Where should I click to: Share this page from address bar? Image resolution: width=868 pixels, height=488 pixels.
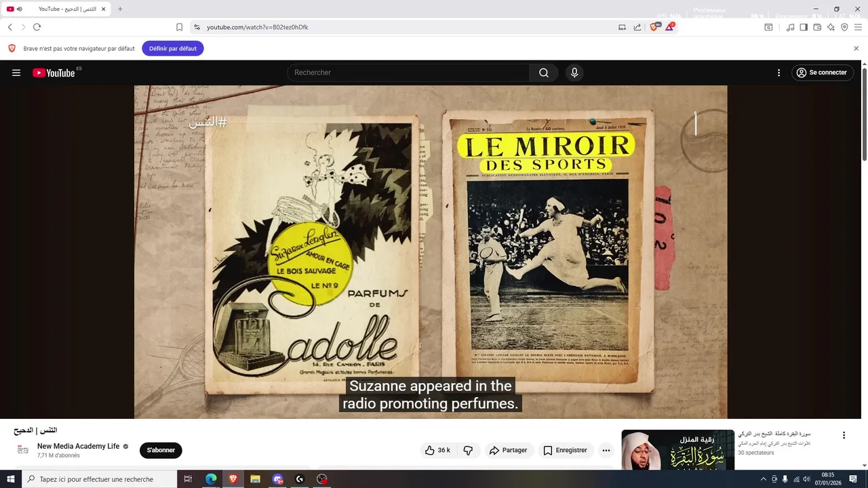pos(637,27)
